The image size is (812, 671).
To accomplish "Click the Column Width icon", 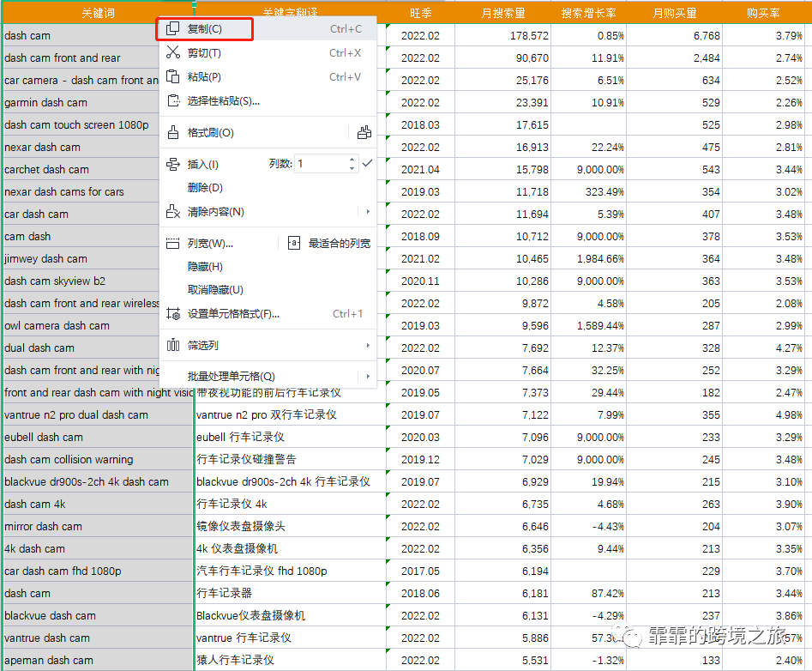I will pyautogui.click(x=173, y=243).
